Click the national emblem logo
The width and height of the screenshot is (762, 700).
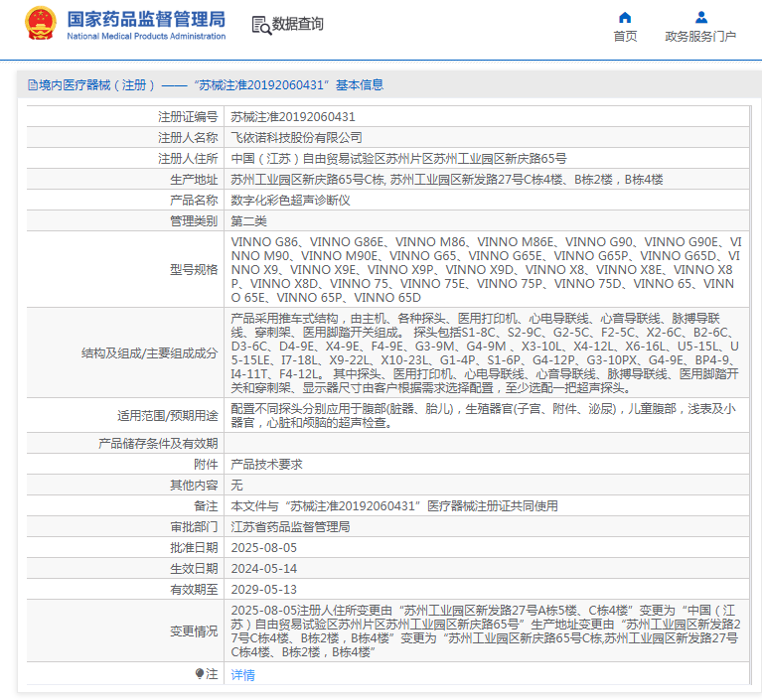click(41, 24)
